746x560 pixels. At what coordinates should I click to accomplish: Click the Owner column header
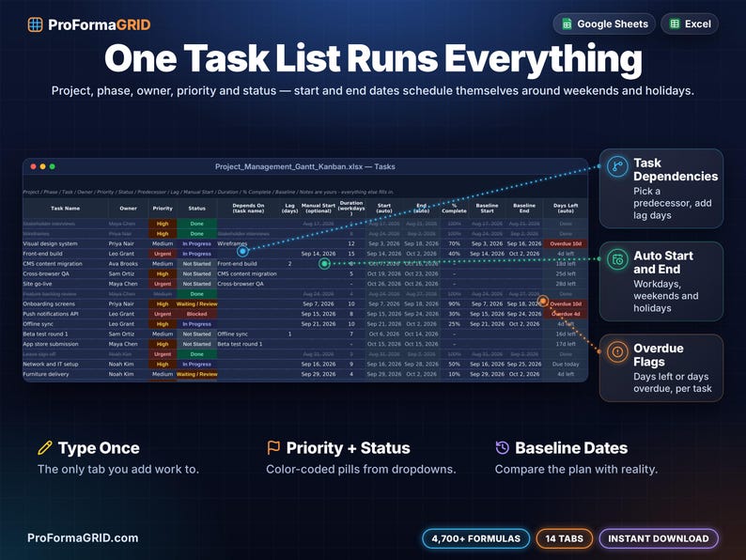(x=128, y=209)
